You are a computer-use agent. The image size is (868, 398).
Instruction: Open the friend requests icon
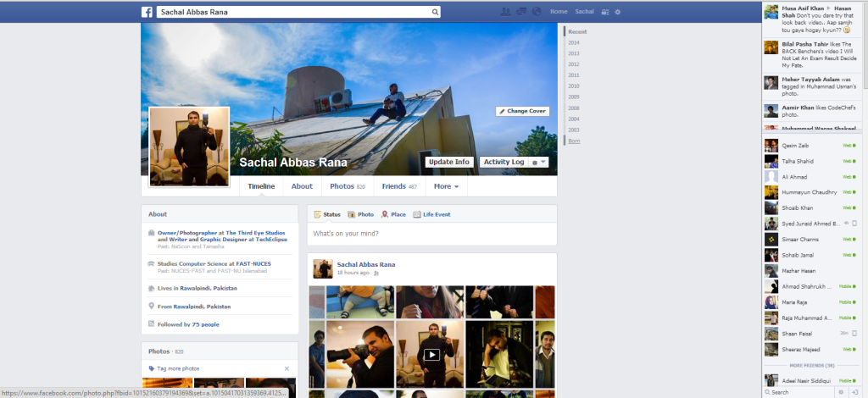(505, 12)
